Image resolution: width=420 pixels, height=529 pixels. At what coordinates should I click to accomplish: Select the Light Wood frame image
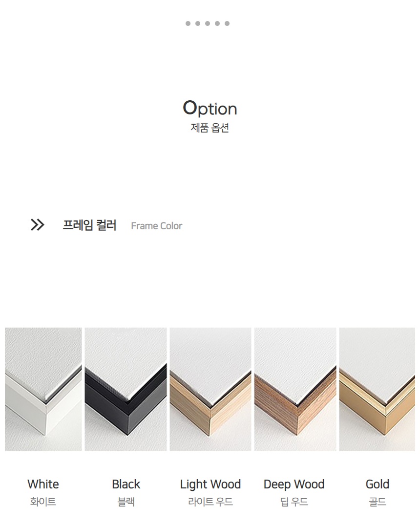coord(210,389)
